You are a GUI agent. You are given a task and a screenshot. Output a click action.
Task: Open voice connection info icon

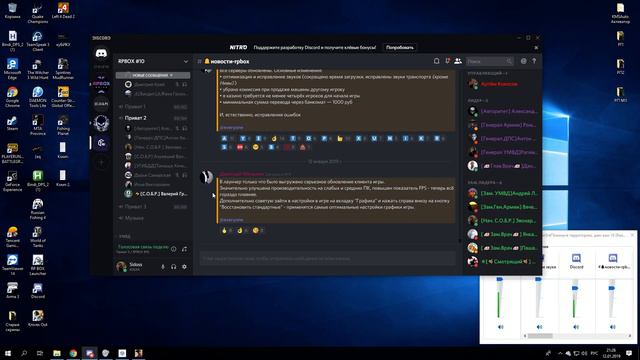point(173,249)
